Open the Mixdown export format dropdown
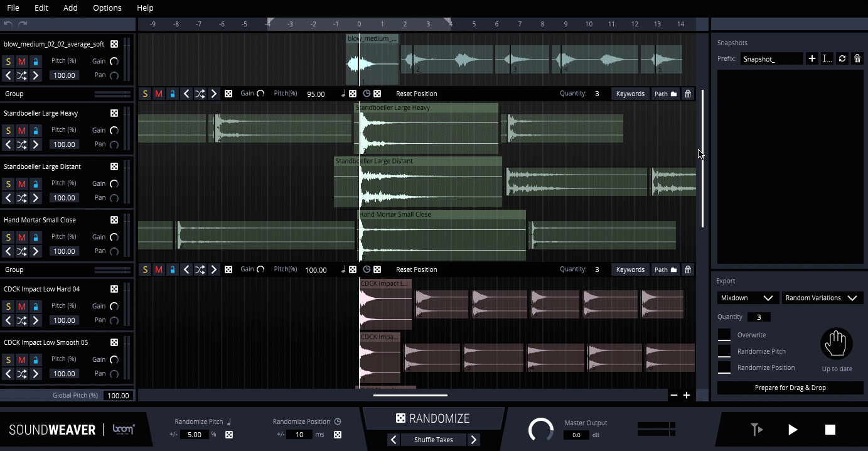868x451 pixels. coord(747,297)
